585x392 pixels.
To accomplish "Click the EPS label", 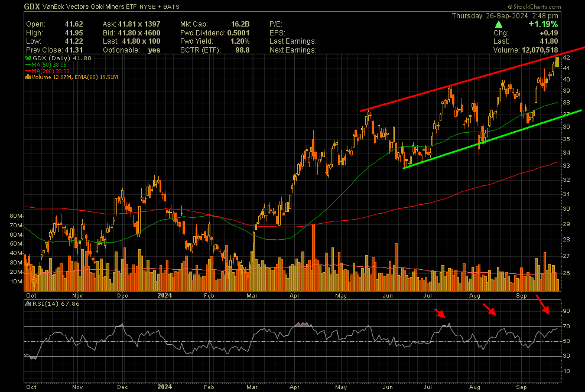I will (x=277, y=33).
